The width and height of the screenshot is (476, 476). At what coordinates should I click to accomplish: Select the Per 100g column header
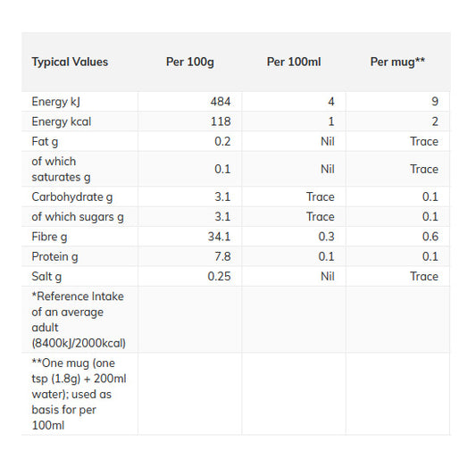tap(190, 62)
